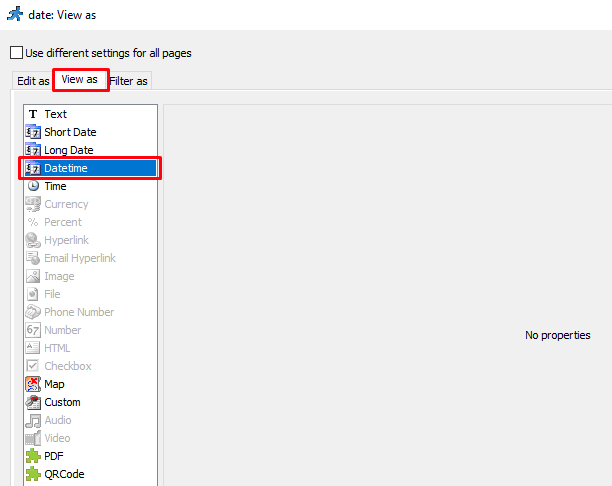Image resolution: width=612 pixels, height=486 pixels.
Task: Click the Long Date calendar icon
Action: 33,150
